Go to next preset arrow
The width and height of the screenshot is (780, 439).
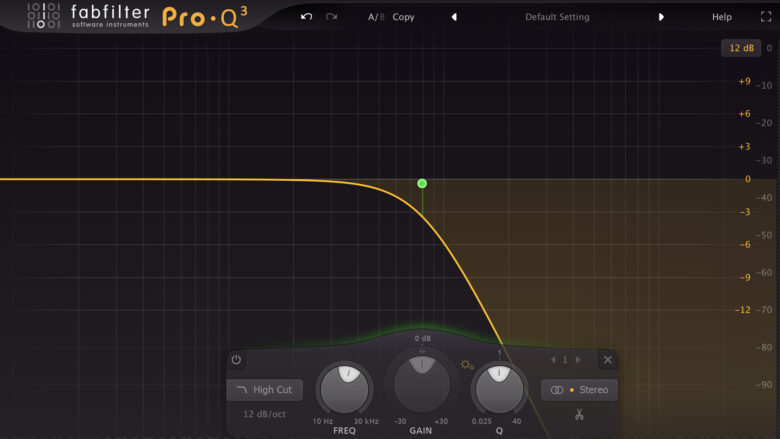click(661, 17)
